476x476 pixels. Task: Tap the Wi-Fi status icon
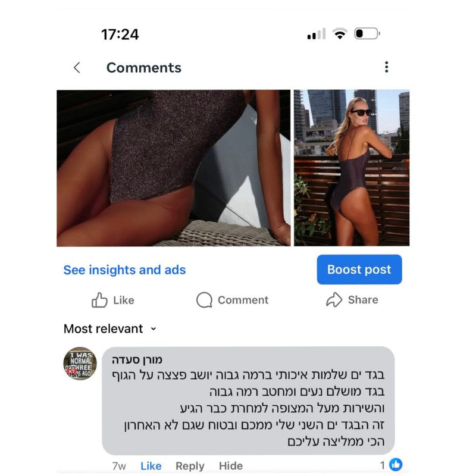(x=340, y=33)
